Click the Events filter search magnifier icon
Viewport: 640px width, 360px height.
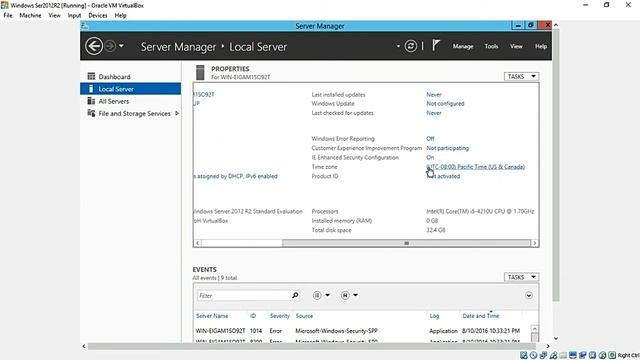[295, 295]
